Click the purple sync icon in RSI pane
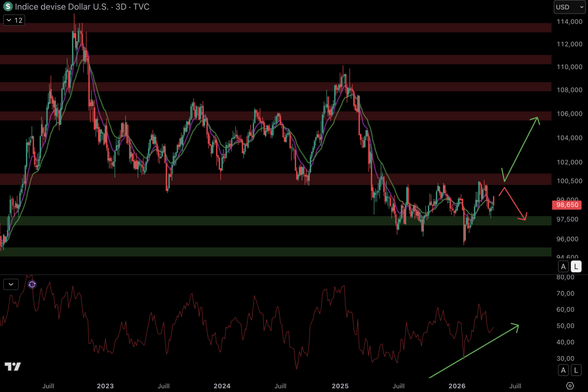This screenshot has width=588, height=392. click(x=32, y=285)
